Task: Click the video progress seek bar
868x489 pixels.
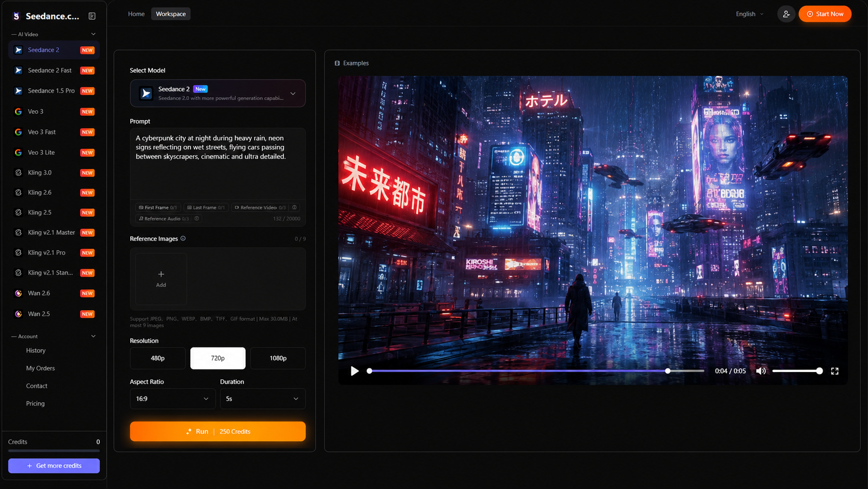Action: 536,371
